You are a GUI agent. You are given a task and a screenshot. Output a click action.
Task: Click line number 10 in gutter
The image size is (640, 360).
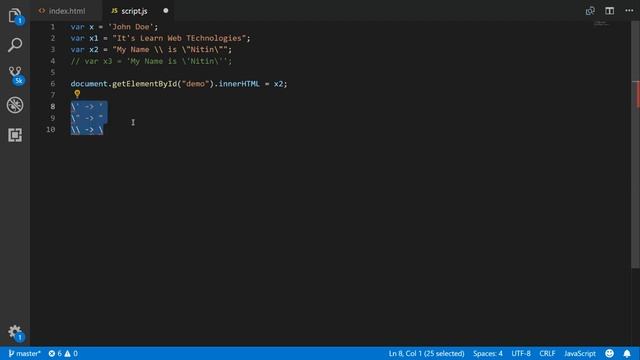click(51, 129)
